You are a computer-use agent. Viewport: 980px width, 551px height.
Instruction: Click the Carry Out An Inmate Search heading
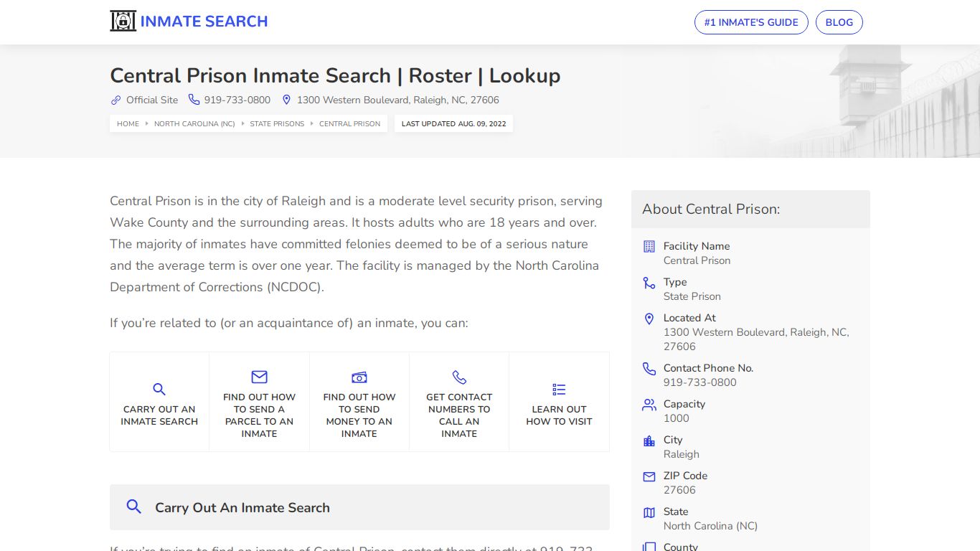pyautogui.click(x=242, y=507)
